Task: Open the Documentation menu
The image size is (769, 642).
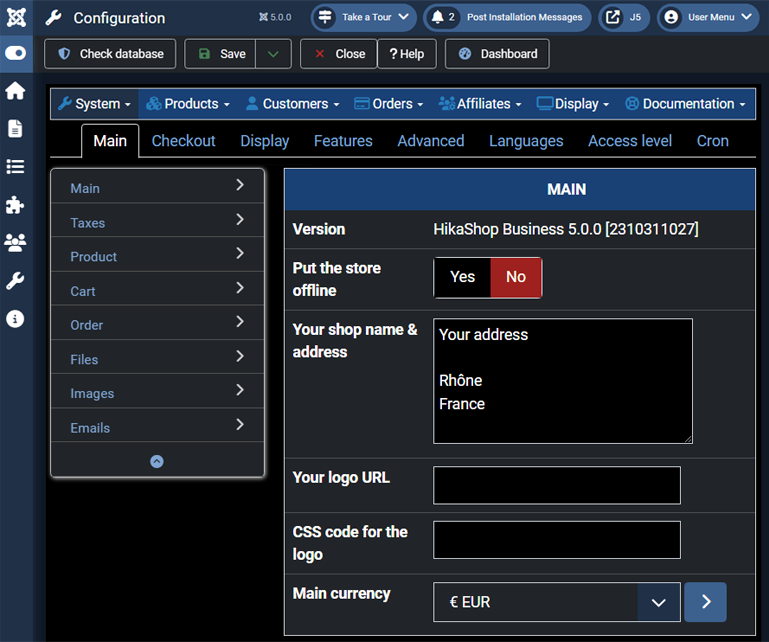Action: tap(685, 104)
